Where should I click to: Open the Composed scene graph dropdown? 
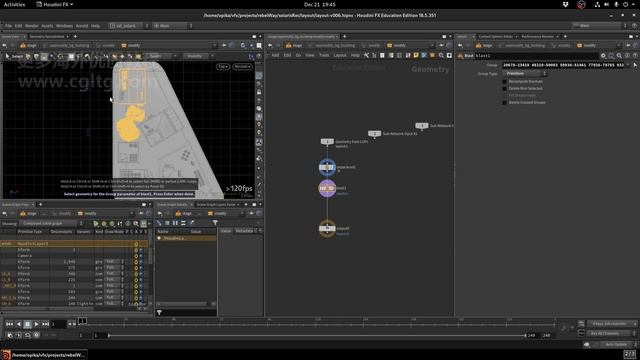[x=51, y=223]
